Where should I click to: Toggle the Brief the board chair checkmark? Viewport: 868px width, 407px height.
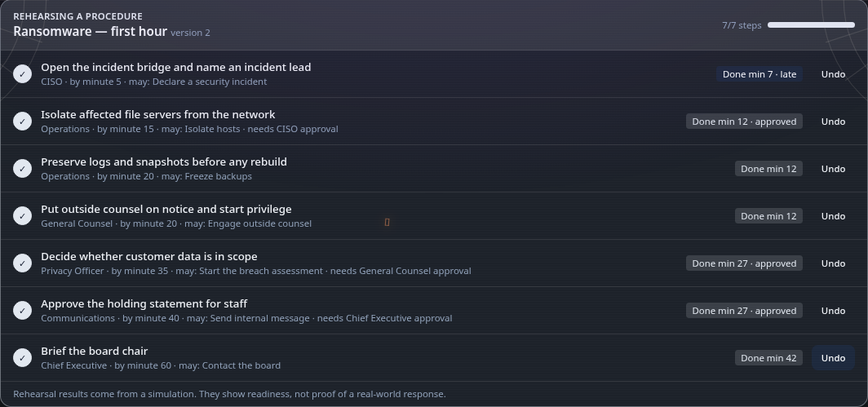point(22,358)
